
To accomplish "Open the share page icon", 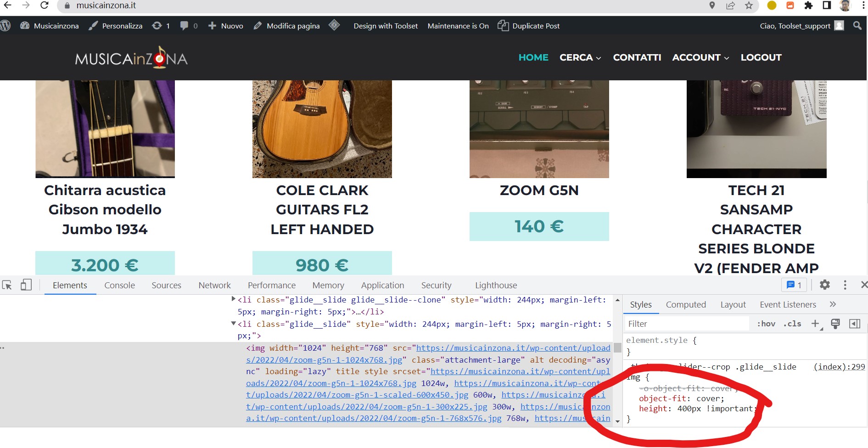I will [730, 6].
